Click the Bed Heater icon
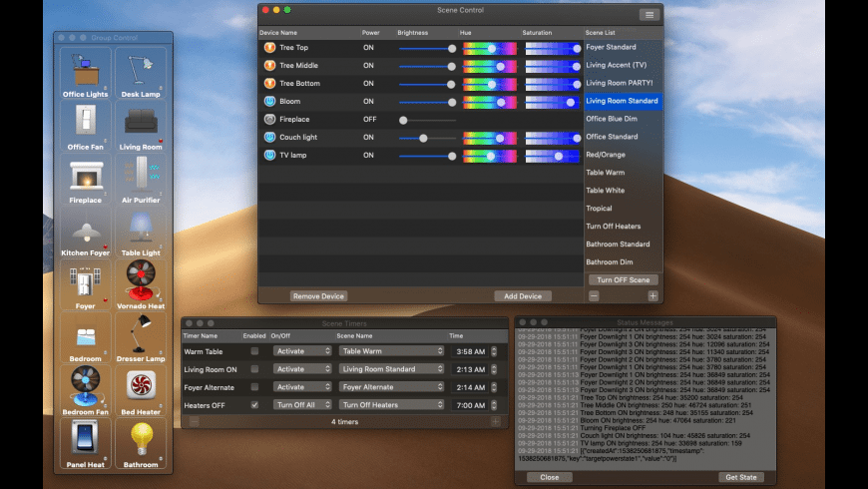The height and width of the screenshot is (489, 868). 141,385
